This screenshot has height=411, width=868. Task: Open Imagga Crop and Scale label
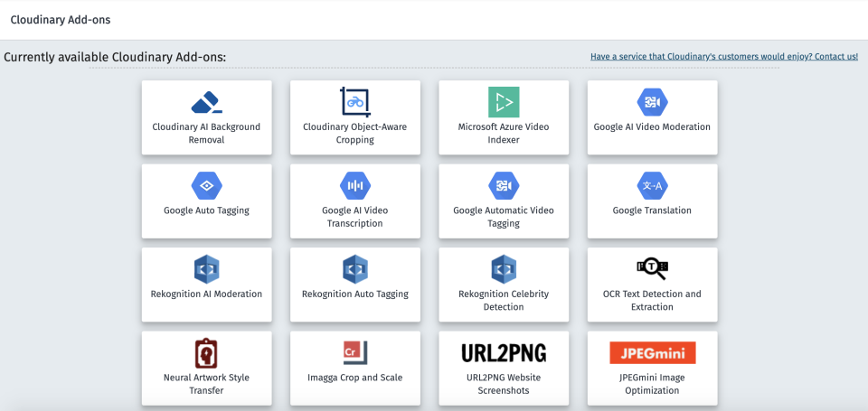pos(354,378)
